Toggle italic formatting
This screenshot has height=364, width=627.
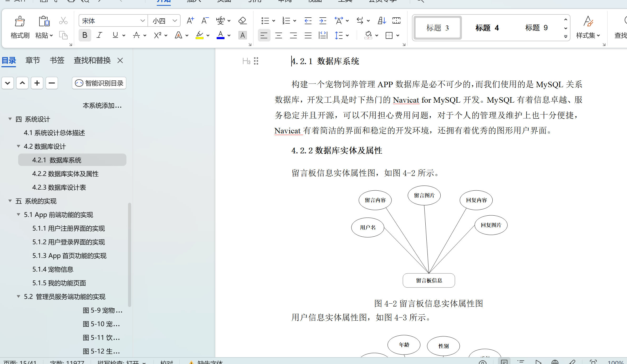pyautogui.click(x=99, y=35)
